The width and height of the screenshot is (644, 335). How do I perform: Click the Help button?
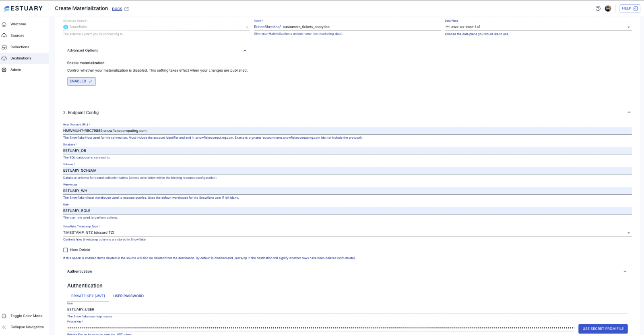[630, 8]
